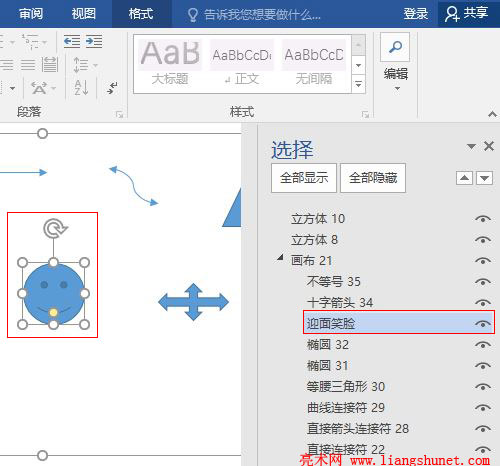The image size is (500, 466).
Task: Open Selection pane options dropdown
Action: tap(471, 146)
